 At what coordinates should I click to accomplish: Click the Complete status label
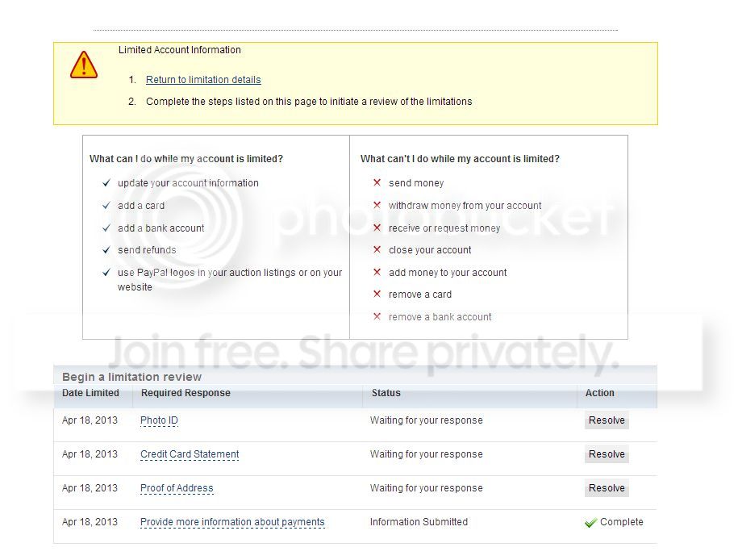click(x=621, y=522)
